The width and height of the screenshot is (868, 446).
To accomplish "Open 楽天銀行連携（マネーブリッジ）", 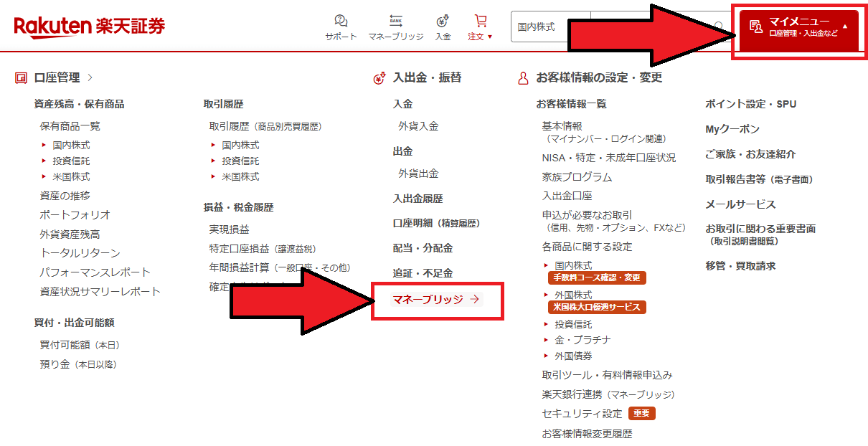I will tap(608, 394).
